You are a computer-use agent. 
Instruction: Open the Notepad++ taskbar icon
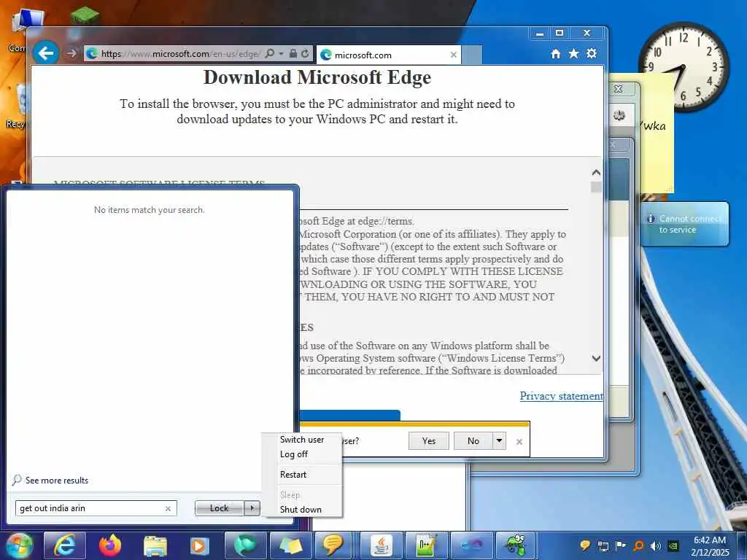(426, 545)
